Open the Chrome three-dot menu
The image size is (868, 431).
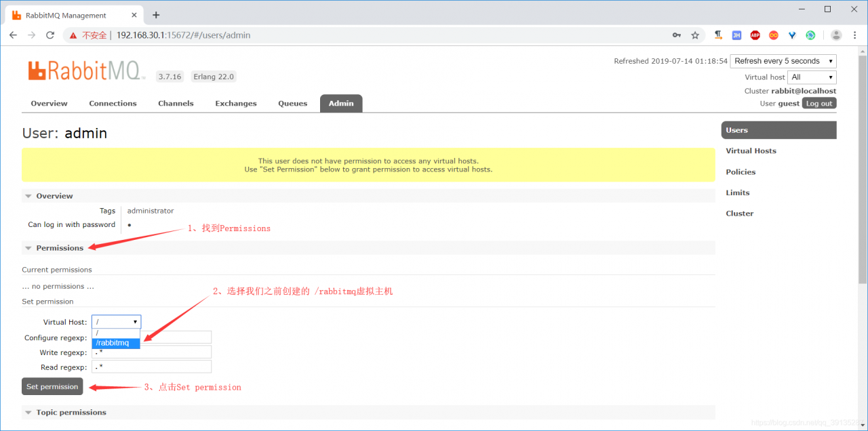tap(854, 35)
